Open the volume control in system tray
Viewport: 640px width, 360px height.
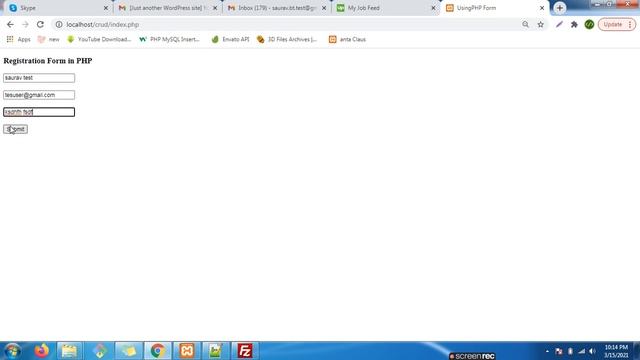click(x=592, y=351)
